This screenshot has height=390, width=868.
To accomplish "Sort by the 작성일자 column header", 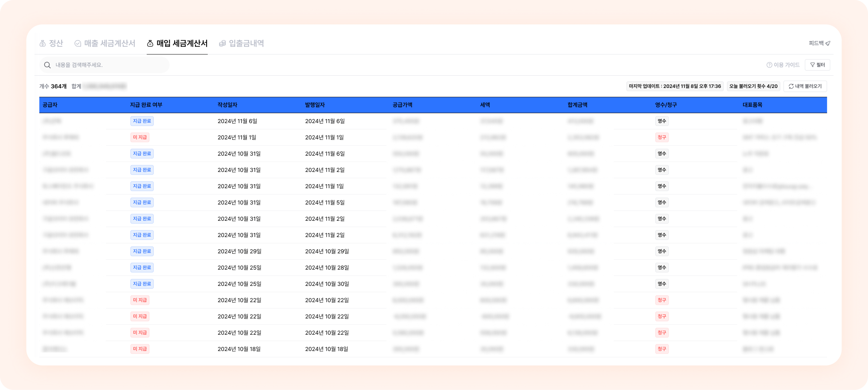I will tap(228, 105).
